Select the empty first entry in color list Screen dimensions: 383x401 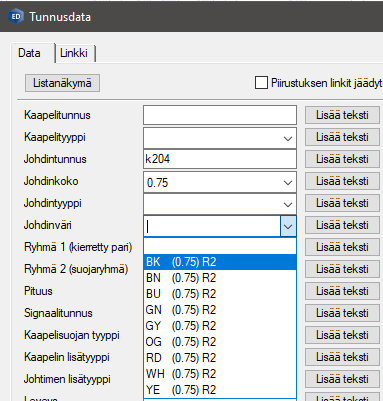point(220,246)
